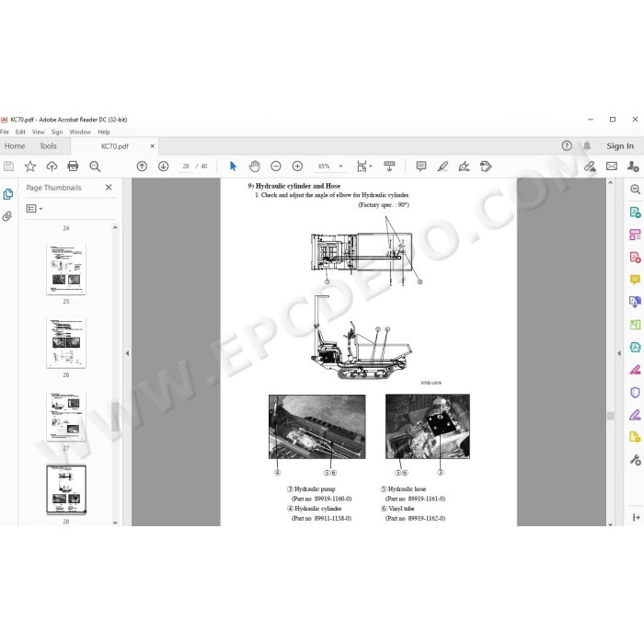Open the Organize Pages tool
Image resolution: width=644 pixels, height=644 pixels.
[x=635, y=235]
